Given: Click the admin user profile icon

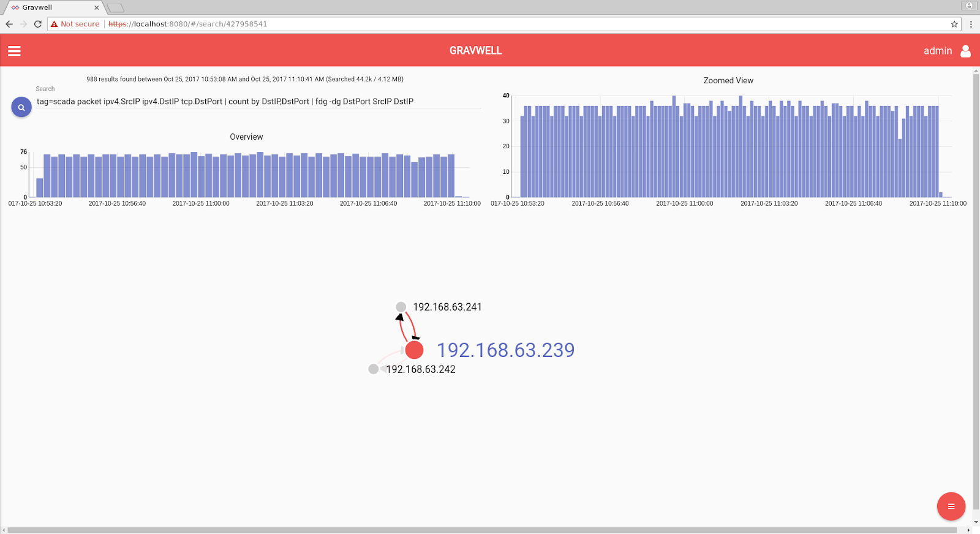Looking at the screenshot, I should [965, 51].
